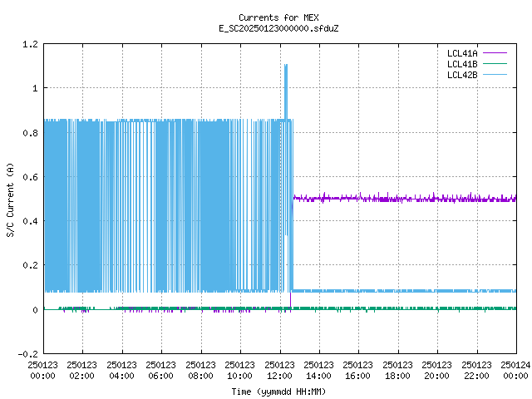Click the flat LCL42B trace after 14:00
This screenshot has width=532, height=399.
tap(417, 291)
